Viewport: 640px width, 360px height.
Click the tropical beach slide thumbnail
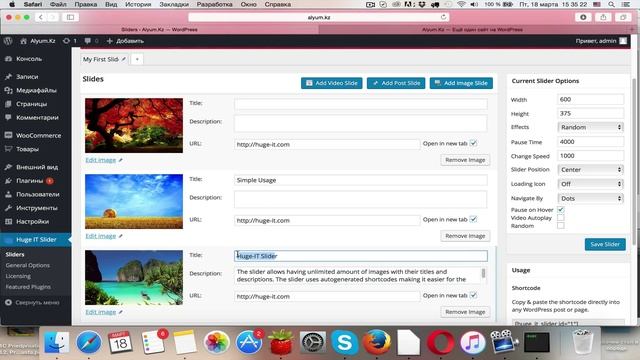134,278
